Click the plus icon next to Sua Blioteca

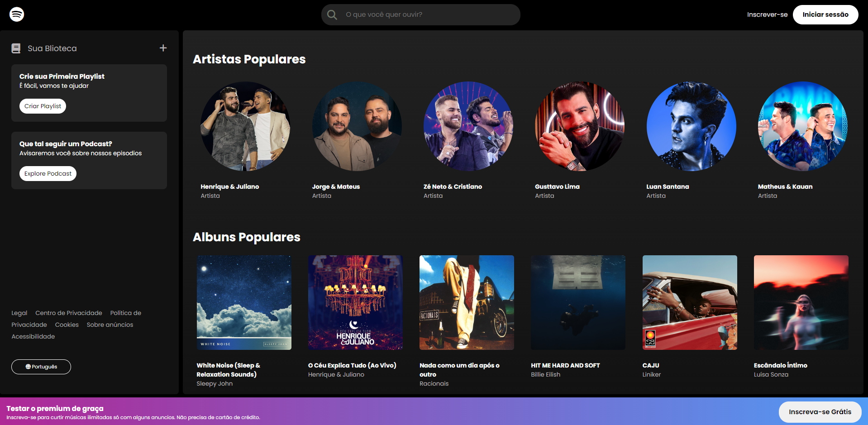click(163, 48)
